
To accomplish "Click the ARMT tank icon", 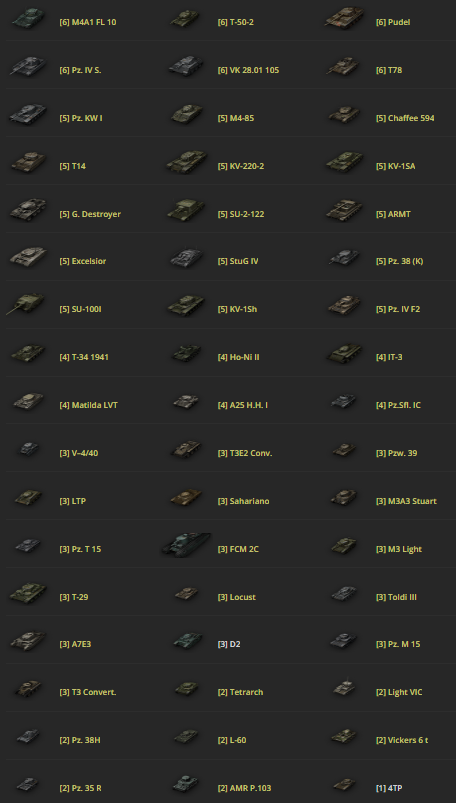I will [345, 210].
